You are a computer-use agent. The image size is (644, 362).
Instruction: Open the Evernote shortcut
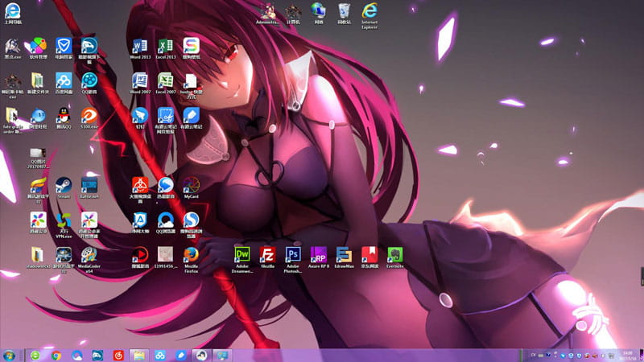(394, 255)
